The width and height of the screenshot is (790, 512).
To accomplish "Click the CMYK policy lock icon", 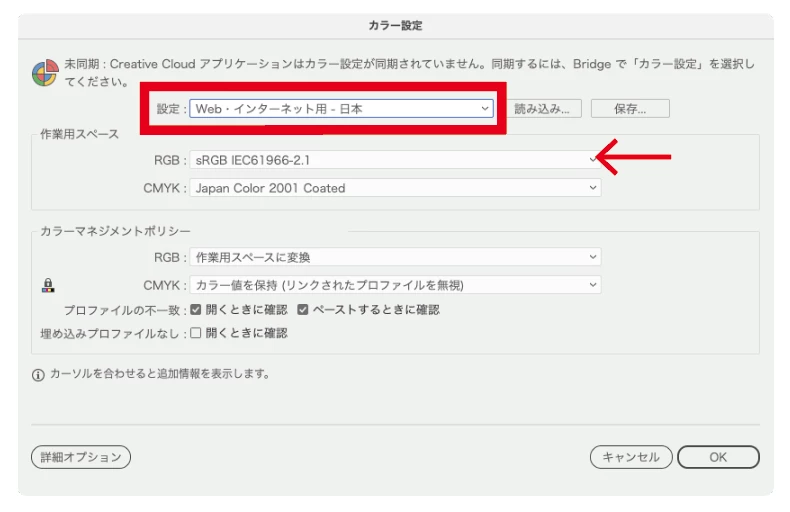I will point(48,285).
